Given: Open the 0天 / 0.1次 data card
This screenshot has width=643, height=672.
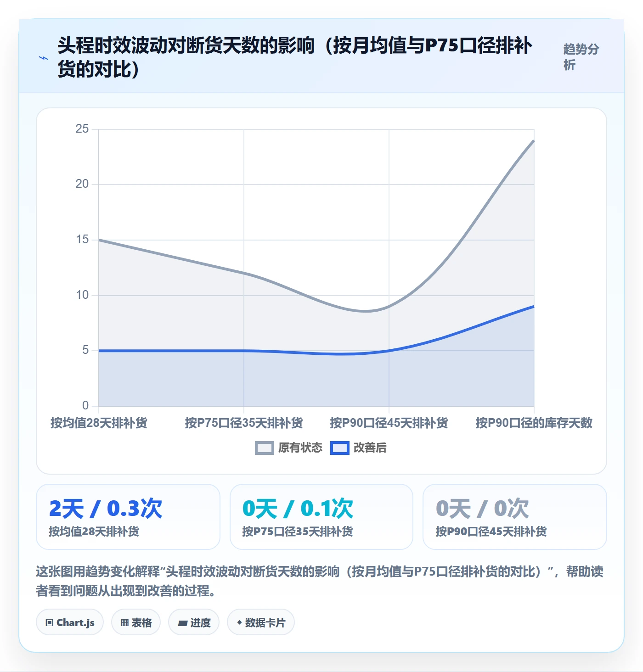Looking at the screenshot, I should pyautogui.click(x=321, y=517).
